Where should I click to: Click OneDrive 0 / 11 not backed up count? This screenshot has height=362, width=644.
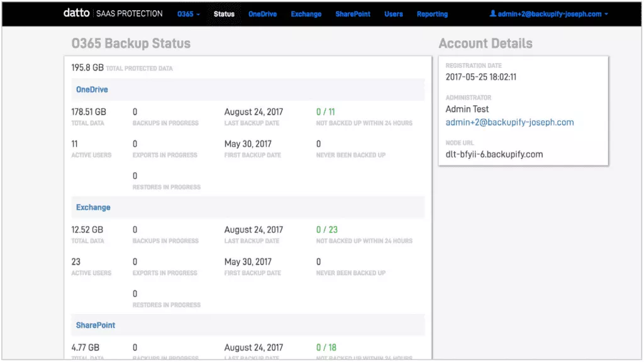[326, 112]
